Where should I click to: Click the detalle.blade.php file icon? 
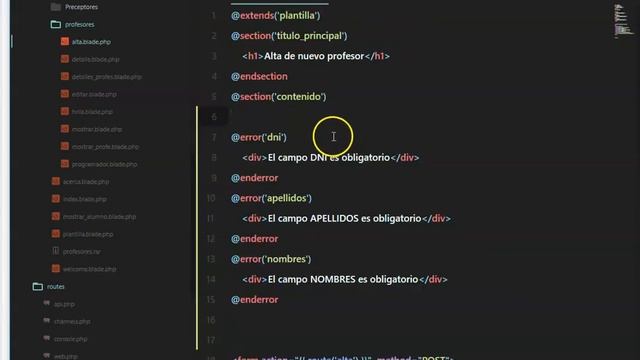(64, 59)
